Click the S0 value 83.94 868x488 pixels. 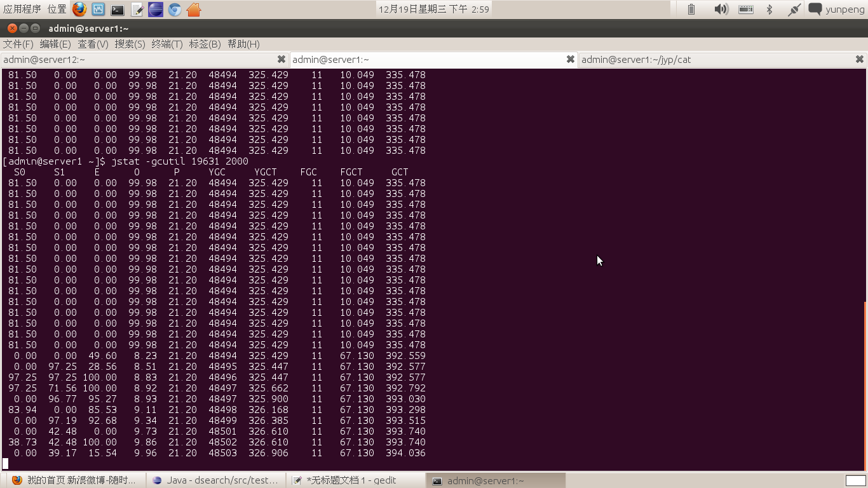tap(22, 410)
